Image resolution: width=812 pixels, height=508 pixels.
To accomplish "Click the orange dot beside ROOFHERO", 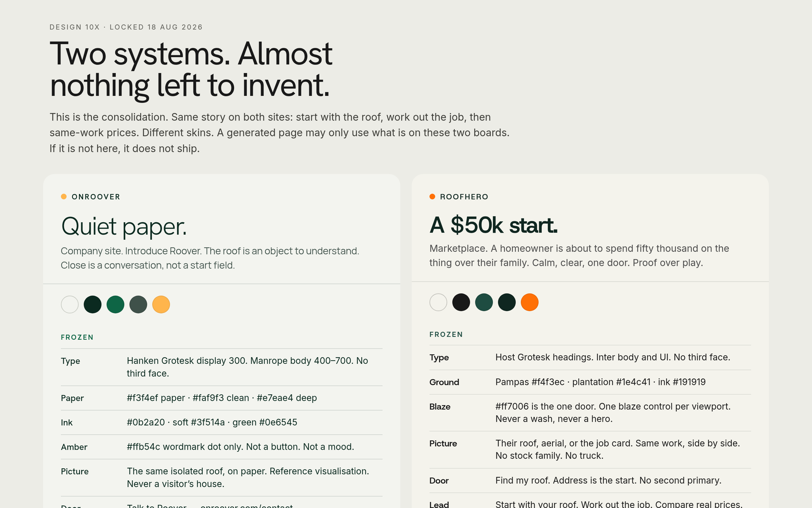I will click(432, 197).
